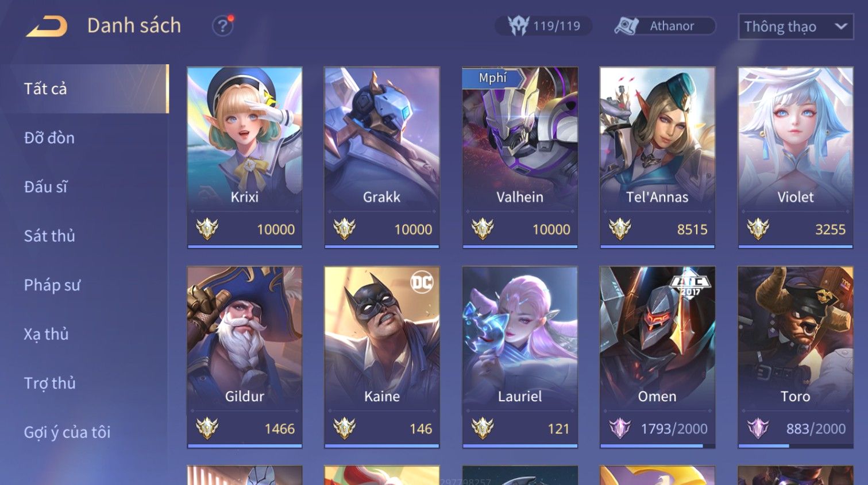
Task: Click the Athanor map scroll icon
Action: coord(626,26)
